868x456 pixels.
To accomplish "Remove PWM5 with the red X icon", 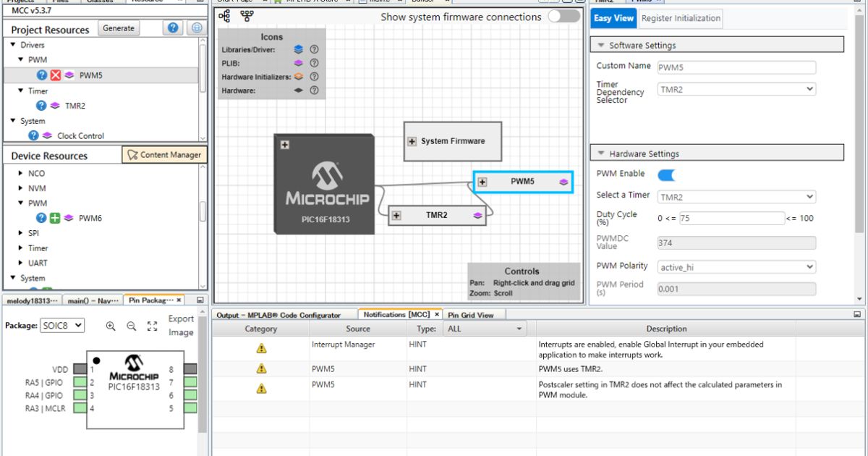I will [x=56, y=75].
